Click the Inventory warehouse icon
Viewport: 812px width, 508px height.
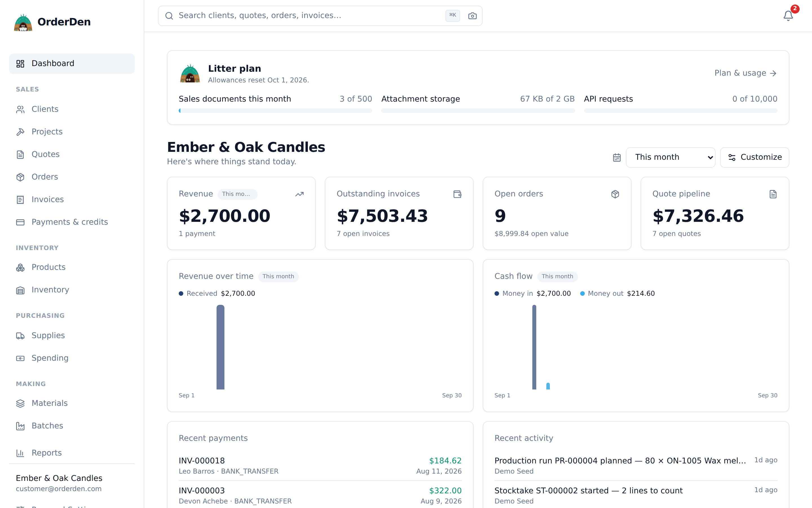[x=20, y=290]
